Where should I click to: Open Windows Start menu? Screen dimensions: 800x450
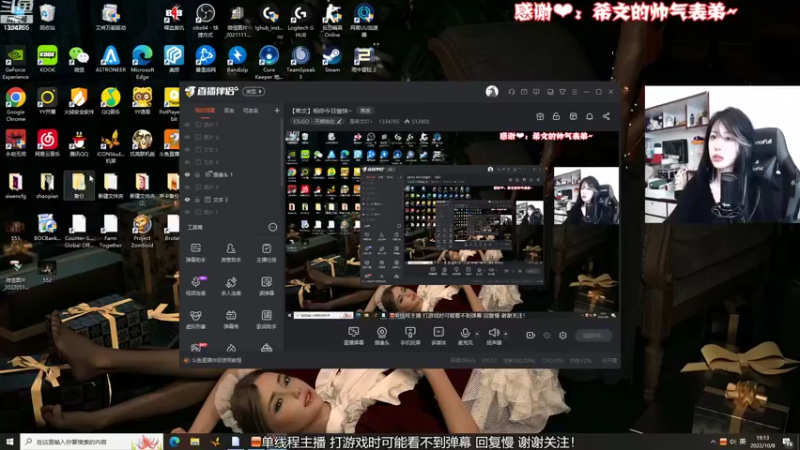click(9, 442)
